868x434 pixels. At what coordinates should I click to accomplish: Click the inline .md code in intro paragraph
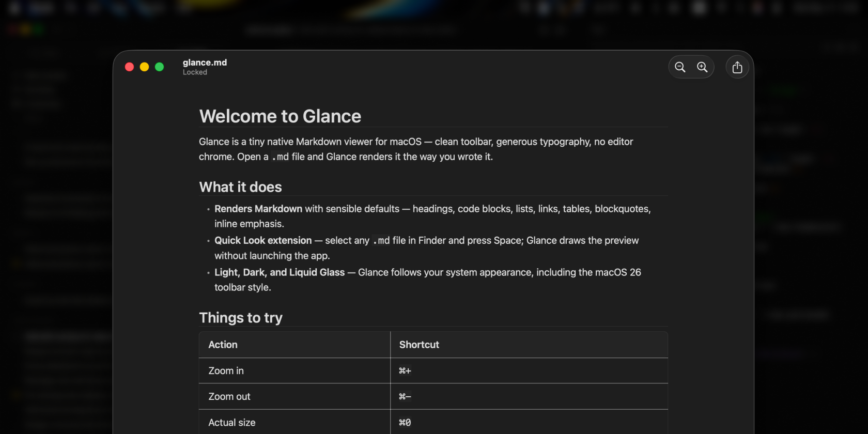(280, 157)
